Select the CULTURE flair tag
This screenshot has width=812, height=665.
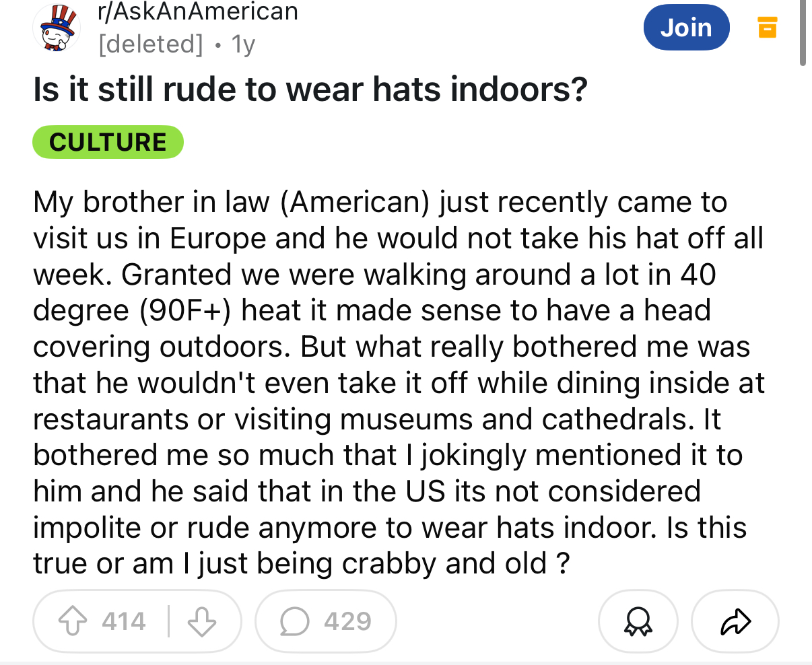coord(108,142)
